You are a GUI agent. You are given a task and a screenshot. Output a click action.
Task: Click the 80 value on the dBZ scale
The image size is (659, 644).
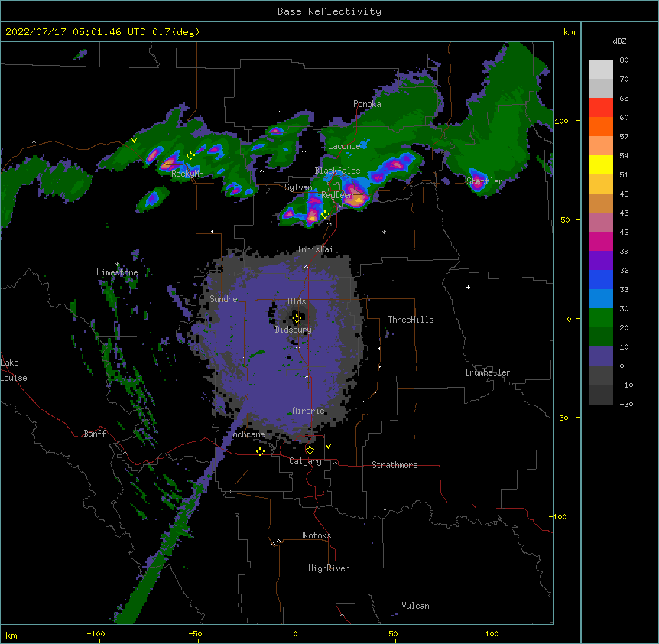click(x=624, y=60)
